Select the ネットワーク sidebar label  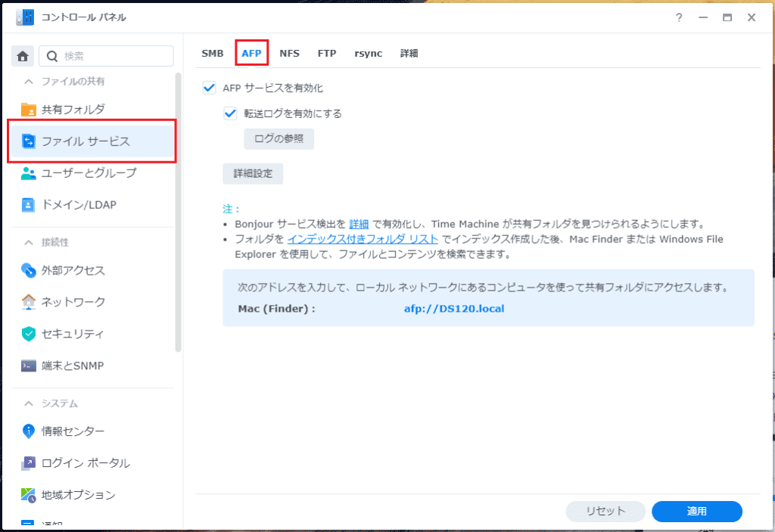coord(73,302)
